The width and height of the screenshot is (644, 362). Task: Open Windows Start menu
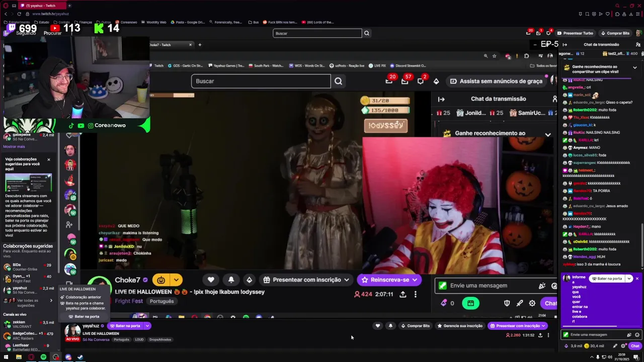click(7, 357)
